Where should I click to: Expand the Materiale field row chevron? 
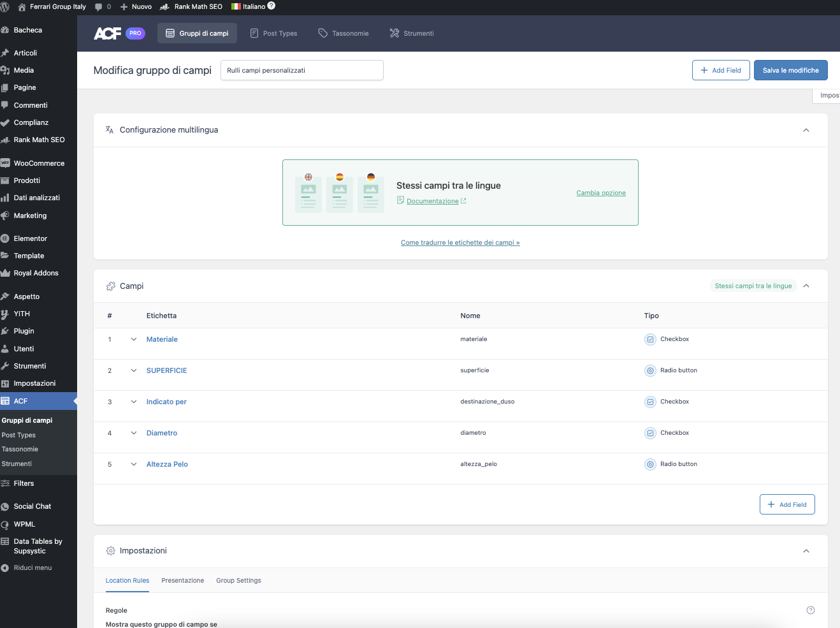click(x=134, y=339)
